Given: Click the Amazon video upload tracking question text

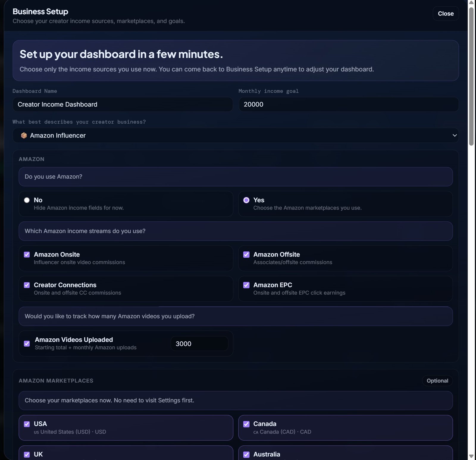Looking at the screenshot, I should (110, 316).
